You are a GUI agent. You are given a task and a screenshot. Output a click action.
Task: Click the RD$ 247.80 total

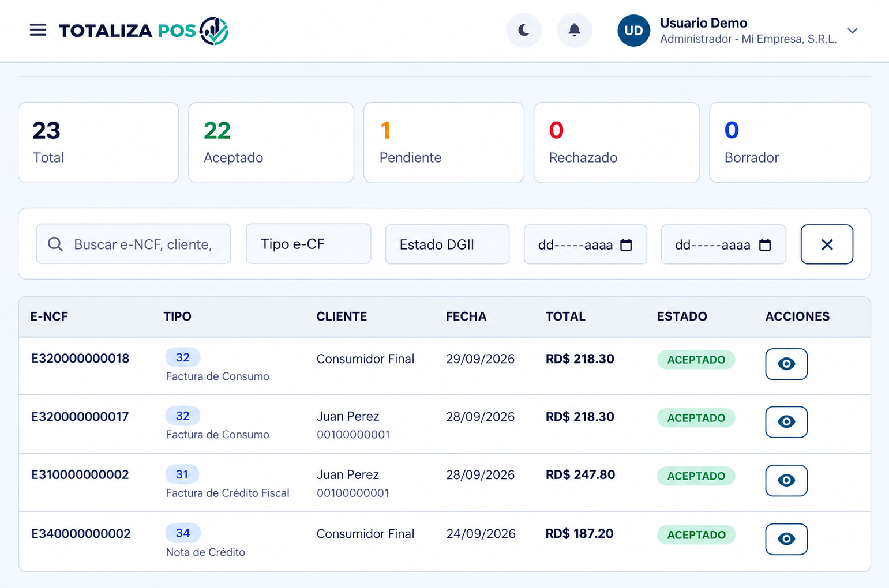point(580,475)
